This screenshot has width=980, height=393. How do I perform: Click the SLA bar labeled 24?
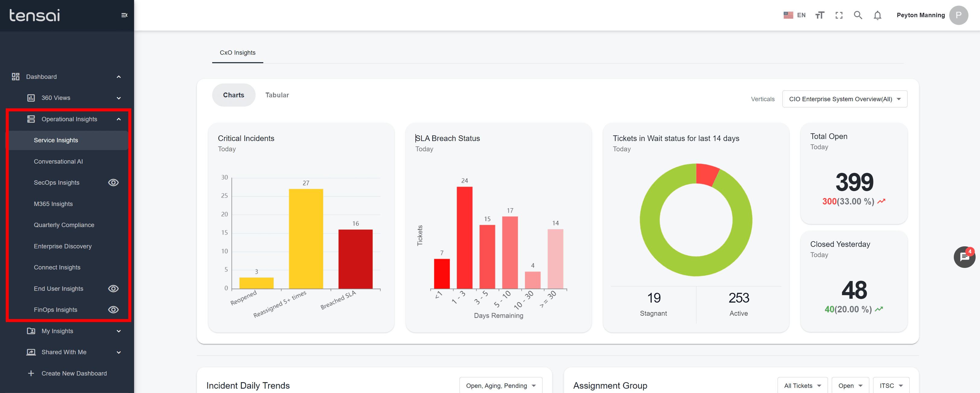(465, 238)
